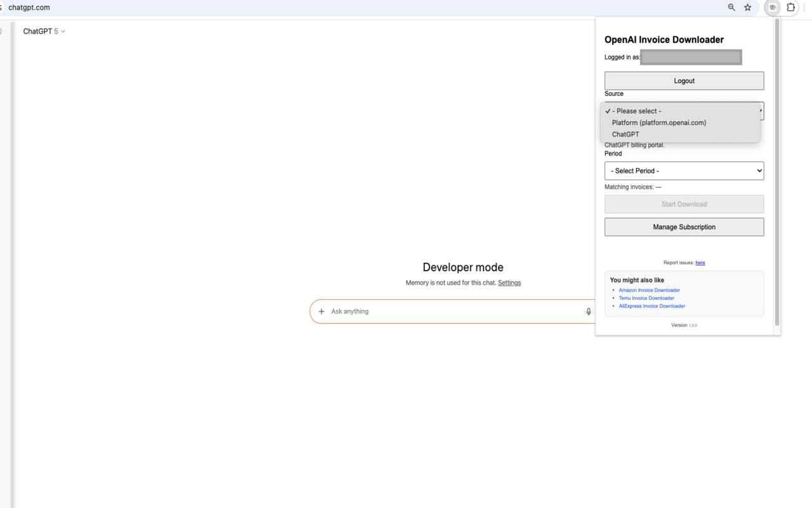
Task: Open the browser Extensions puzzle icon
Action: [x=791, y=8]
